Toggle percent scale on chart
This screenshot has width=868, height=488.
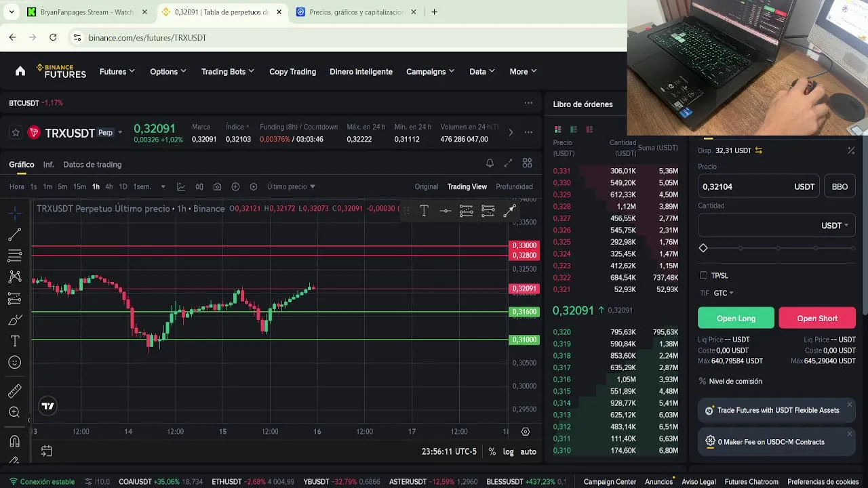pos(492,451)
